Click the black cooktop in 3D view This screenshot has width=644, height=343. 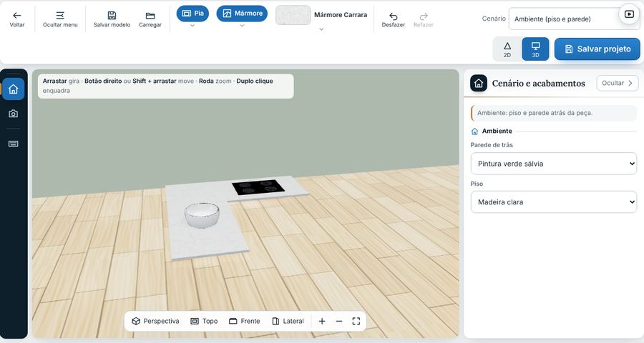pyautogui.click(x=258, y=187)
